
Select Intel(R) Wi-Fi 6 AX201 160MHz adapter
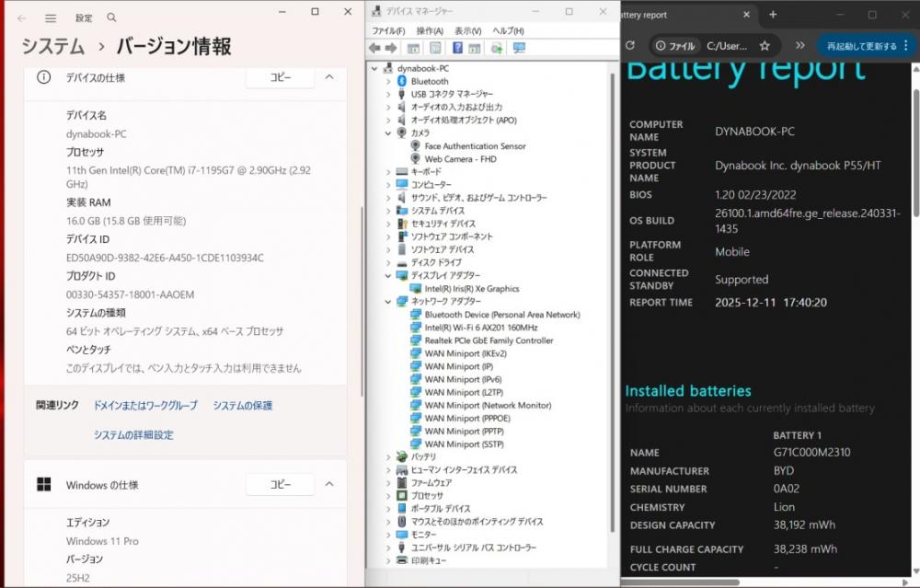481,328
